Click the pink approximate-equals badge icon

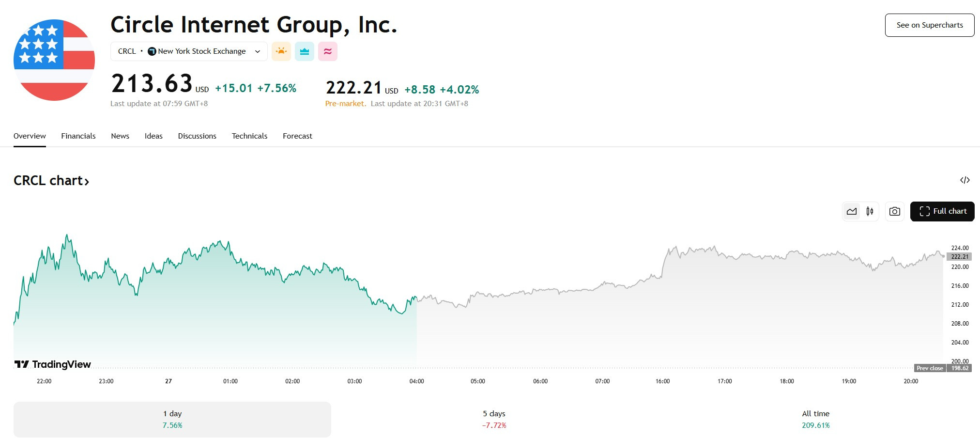328,51
